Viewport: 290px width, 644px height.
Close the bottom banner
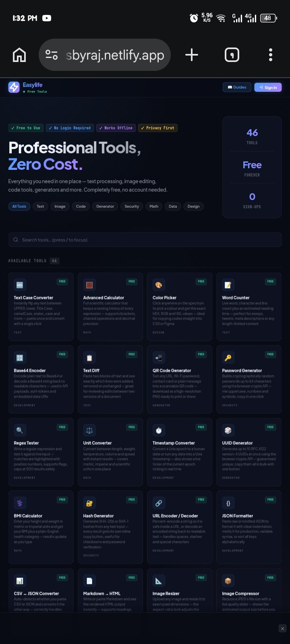[x=283, y=628]
